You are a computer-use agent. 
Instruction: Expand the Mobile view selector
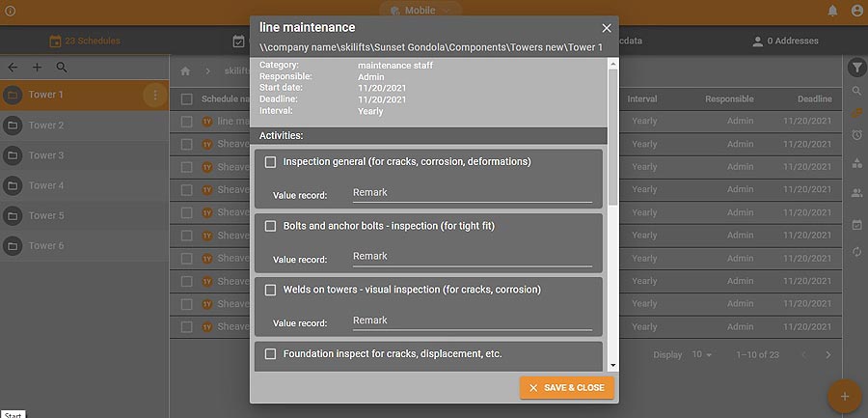coord(420,11)
